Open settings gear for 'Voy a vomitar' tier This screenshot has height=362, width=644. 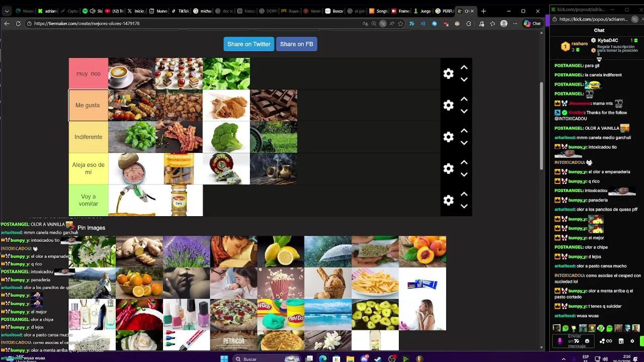(448, 201)
